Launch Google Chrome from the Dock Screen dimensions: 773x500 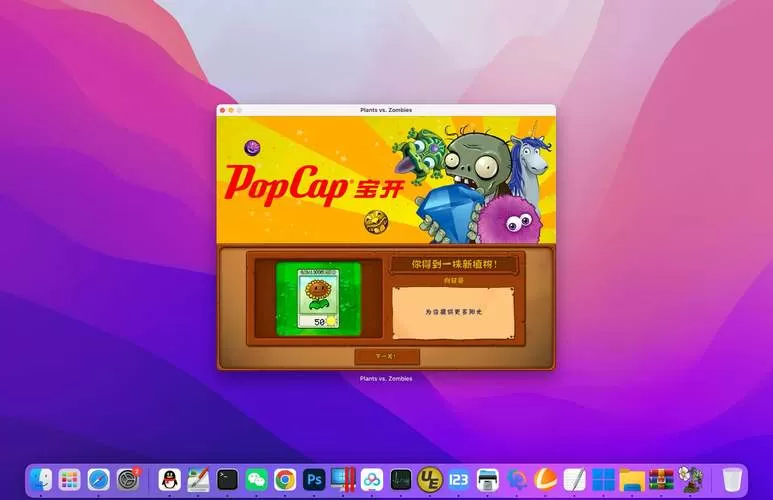[x=285, y=479]
